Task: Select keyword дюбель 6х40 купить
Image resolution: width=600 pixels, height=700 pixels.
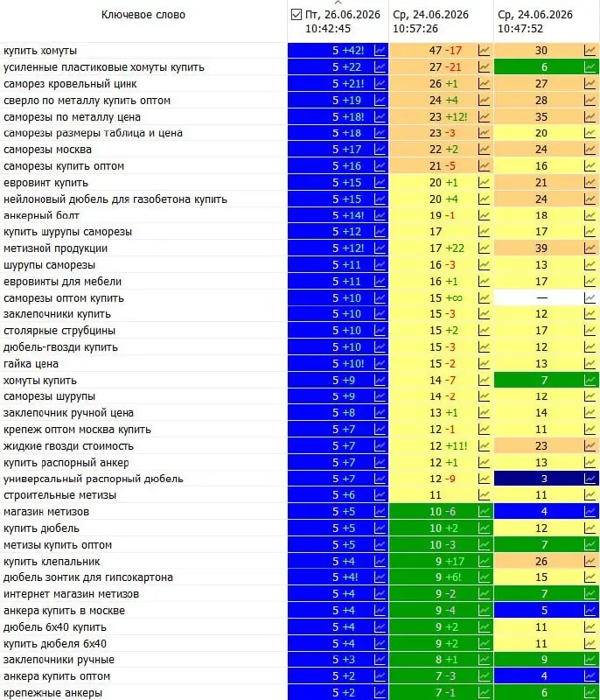Action: pos(55,626)
